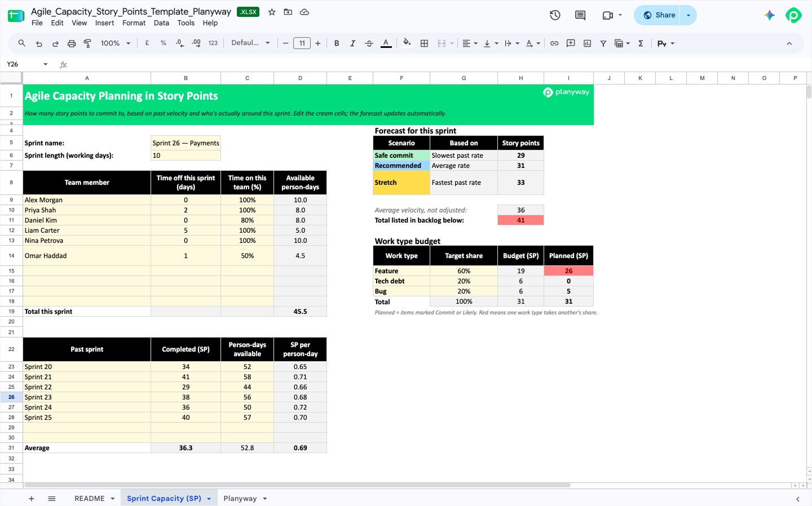The width and height of the screenshot is (812, 506).
Task: Increase decimal places
Action: (x=196, y=43)
